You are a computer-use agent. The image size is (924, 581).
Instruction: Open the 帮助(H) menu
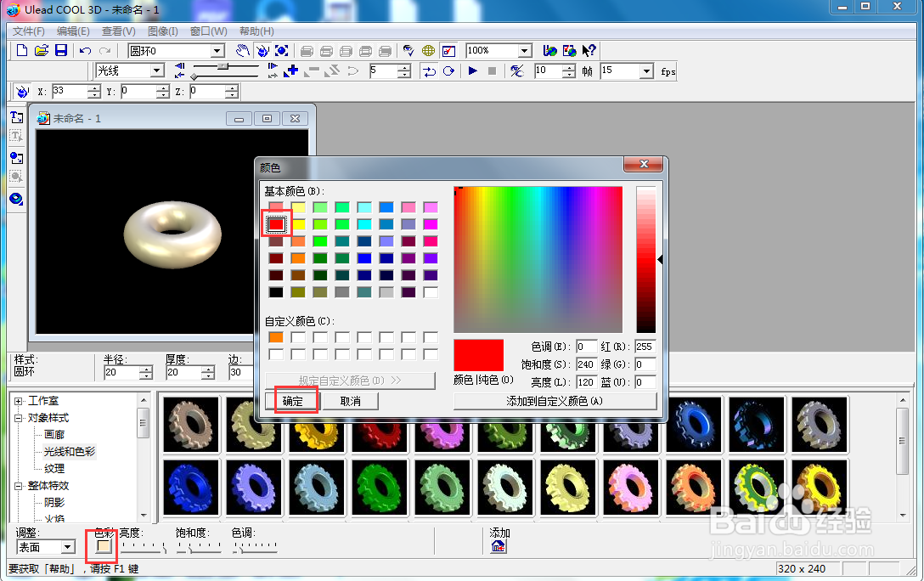[256, 31]
